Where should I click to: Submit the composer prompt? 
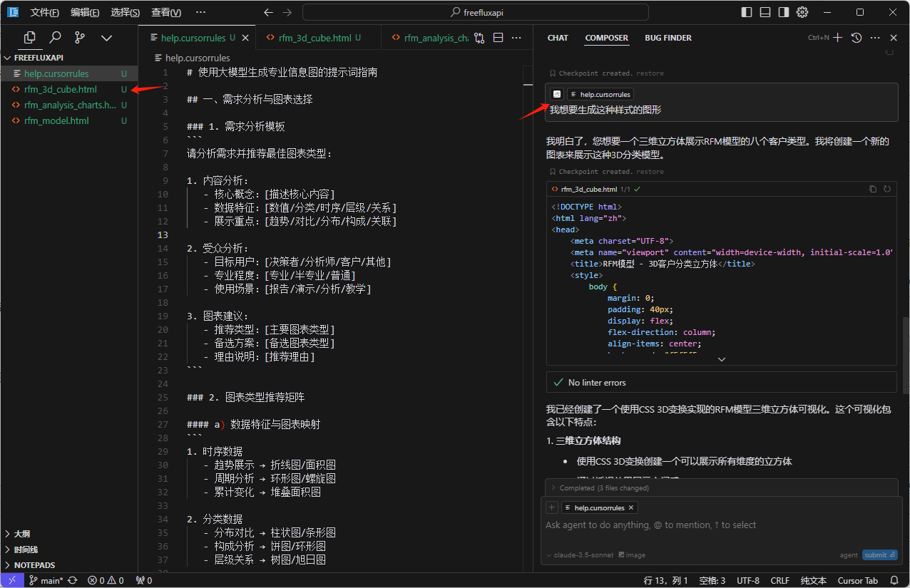click(880, 555)
